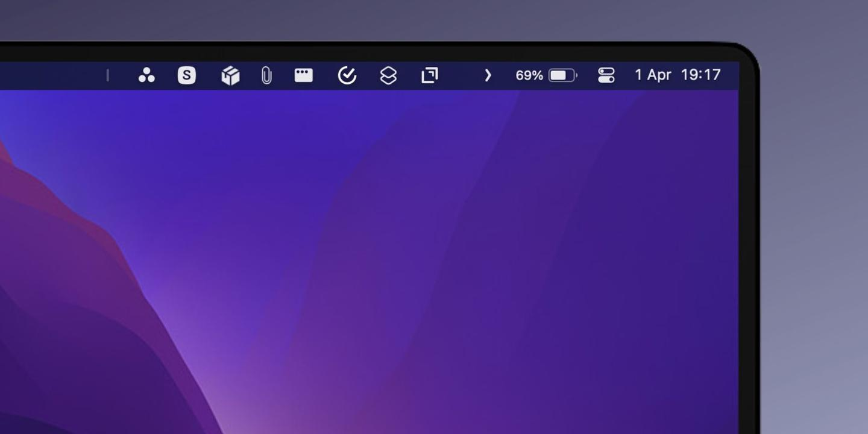
Task: Click the 69% battery percentage text
Action: click(x=529, y=75)
